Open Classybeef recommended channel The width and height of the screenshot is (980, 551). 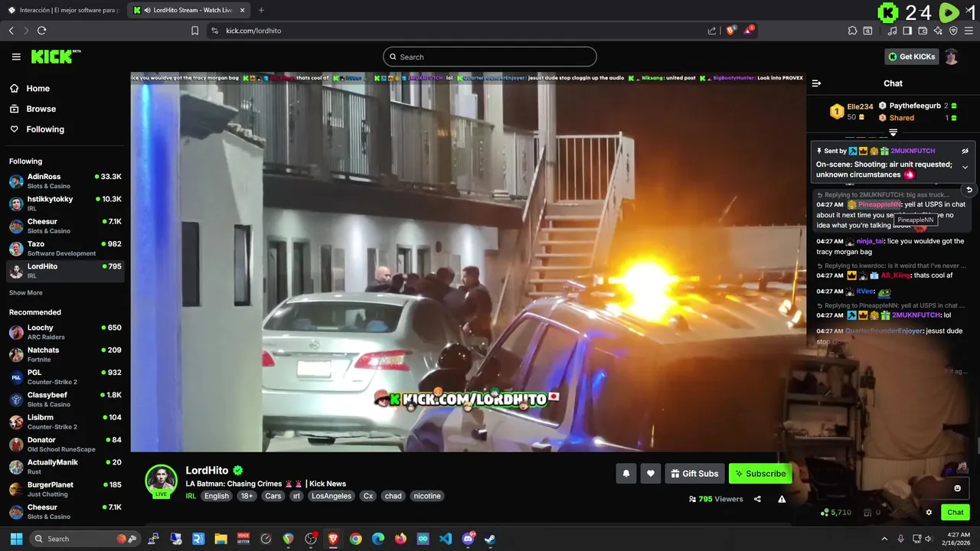coord(65,399)
